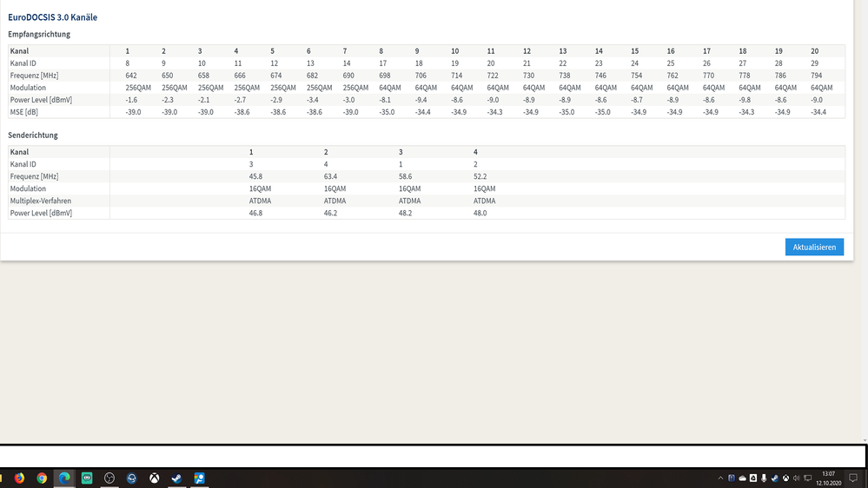
Task: Click frequency value 698
Action: (385, 76)
